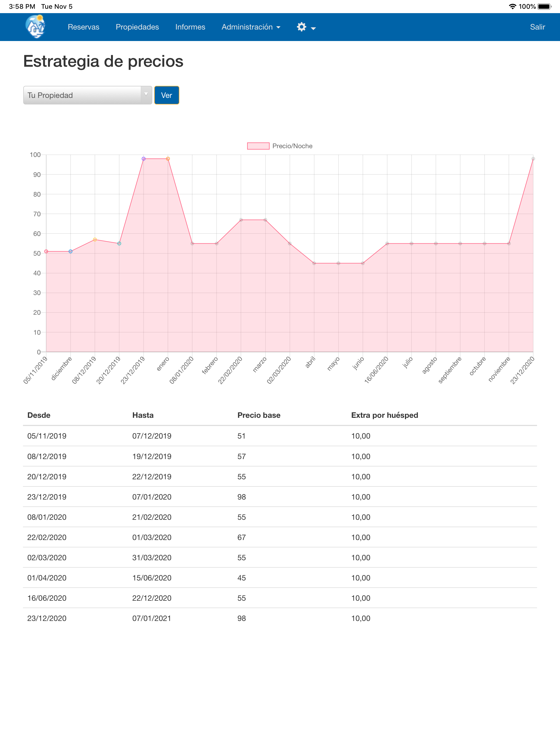Click the Estrategia de precios heading

tap(103, 61)
